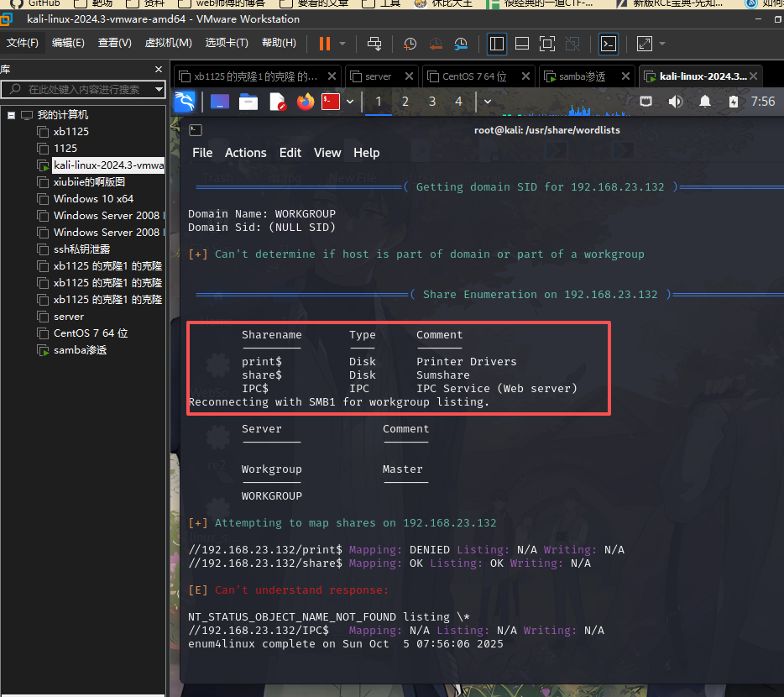Screen dimensions: 784x697
Task: Switch to workspace 2 in Kali panel
Action: tap(405, 102)
